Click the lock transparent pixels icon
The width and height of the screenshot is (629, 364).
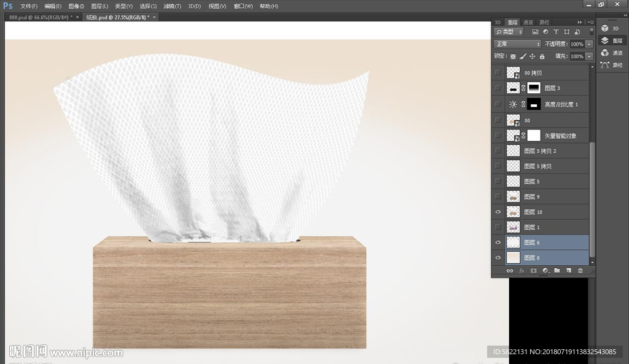[514, 56]
